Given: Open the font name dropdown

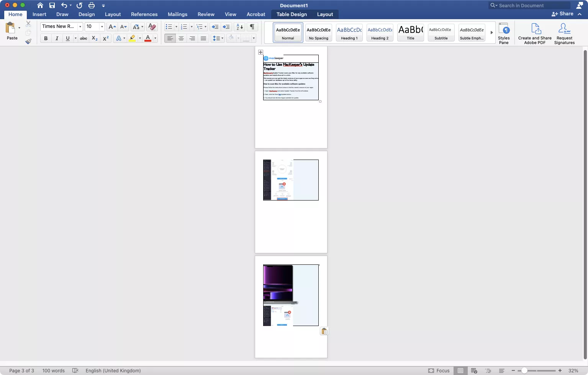Looking at the screenshot, I should [80, 27].
